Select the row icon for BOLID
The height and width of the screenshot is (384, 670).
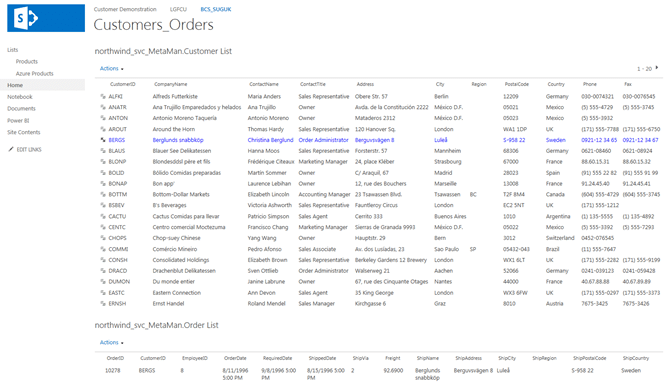[x=103, y=173]
